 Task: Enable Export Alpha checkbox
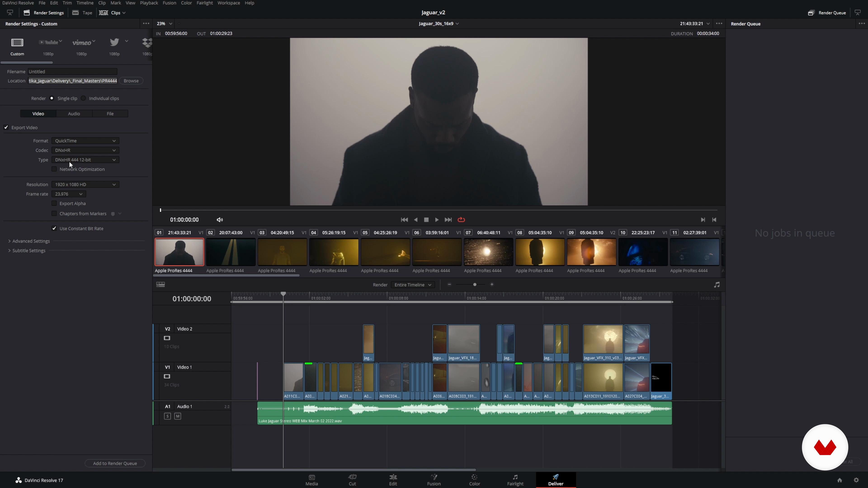click(x=54, y=203)
